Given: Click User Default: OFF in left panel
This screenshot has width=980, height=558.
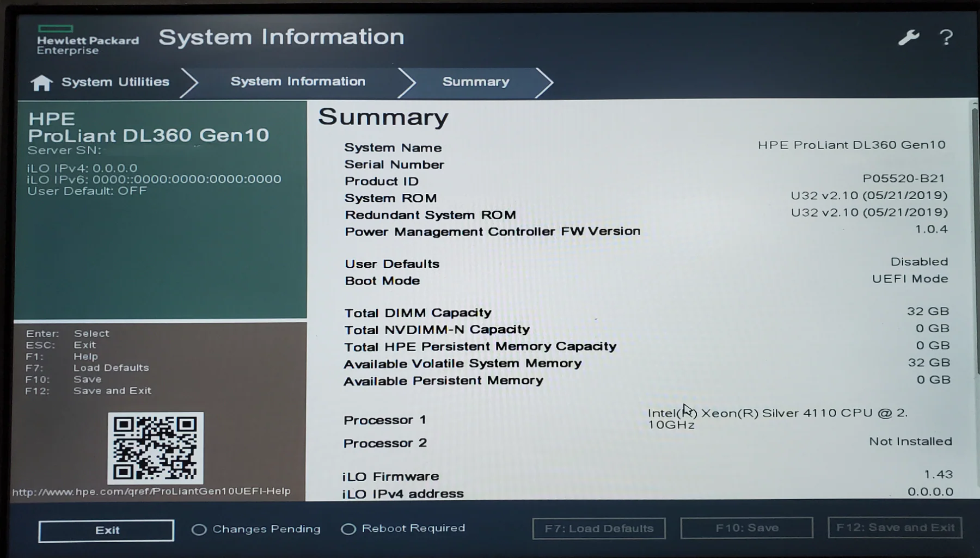Looking at the screenshot, I should pyautogui.click(x=87, y=191).
